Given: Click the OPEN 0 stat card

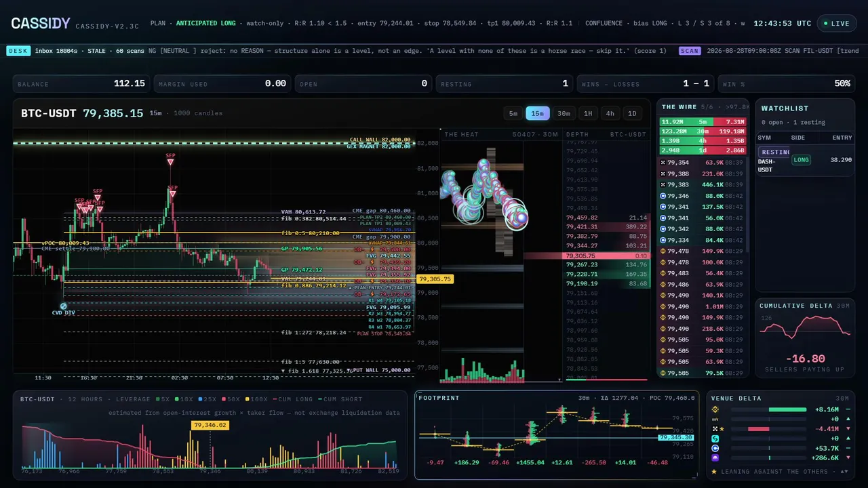Looking at the screenshot, I should tap(363, 83).
